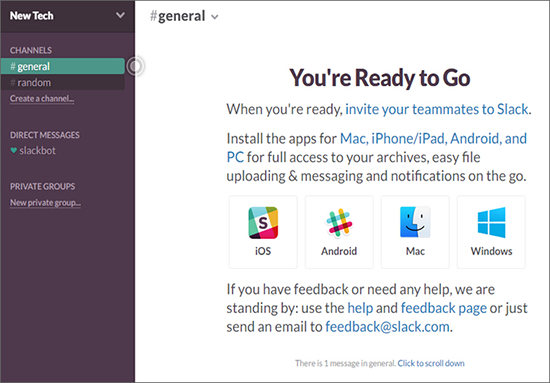
Task: Click the PC link in install text
Action: pos(235,157)
